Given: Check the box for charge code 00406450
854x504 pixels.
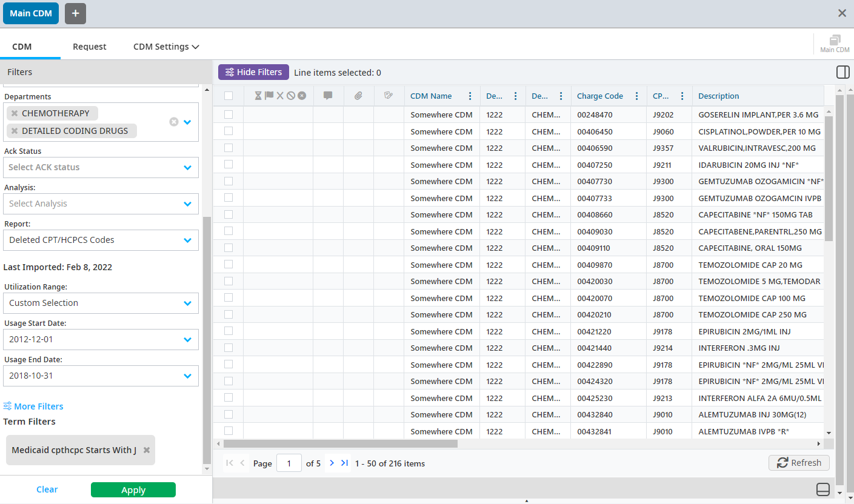Looking at the screenshot, I should 229,131.
